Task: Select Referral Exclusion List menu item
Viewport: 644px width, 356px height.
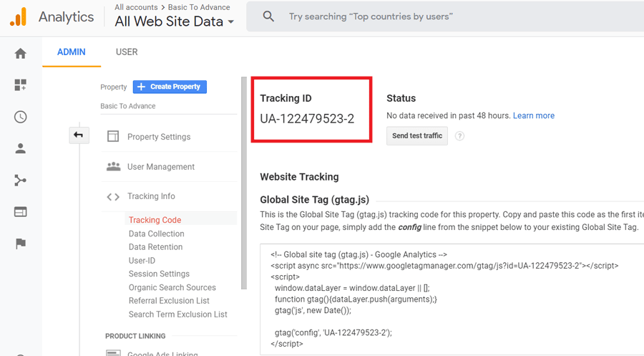Action: coord(169,301)
